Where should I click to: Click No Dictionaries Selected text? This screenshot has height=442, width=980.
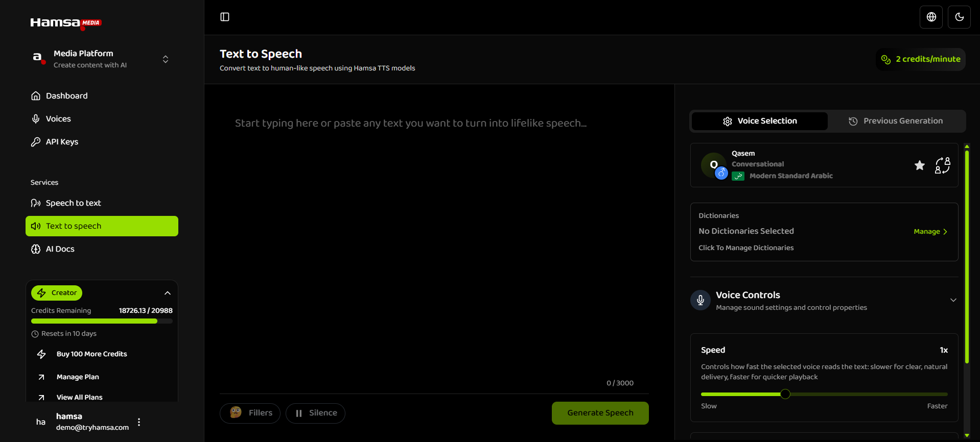746,231
